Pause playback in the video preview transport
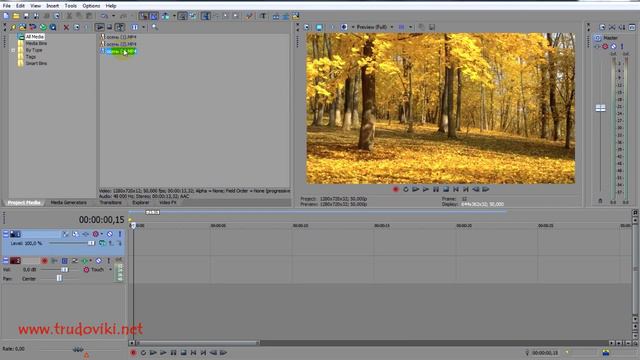640x360 pixels. coord(436,189)
